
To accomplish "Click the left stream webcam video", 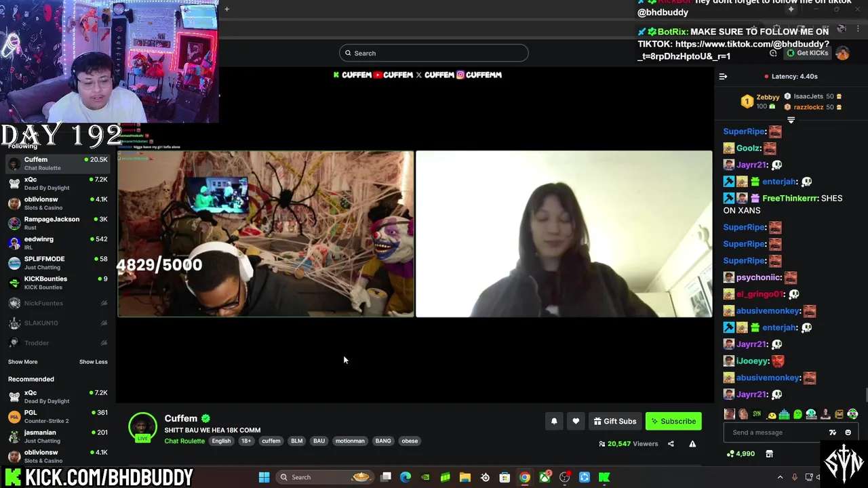I will [266, 234].
